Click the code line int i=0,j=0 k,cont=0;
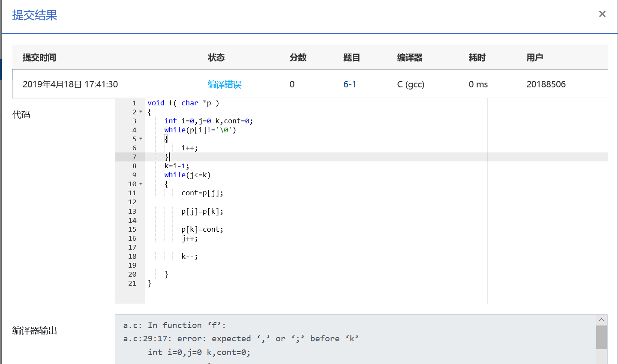Screen dimensions: 618x364 [209, 121]
